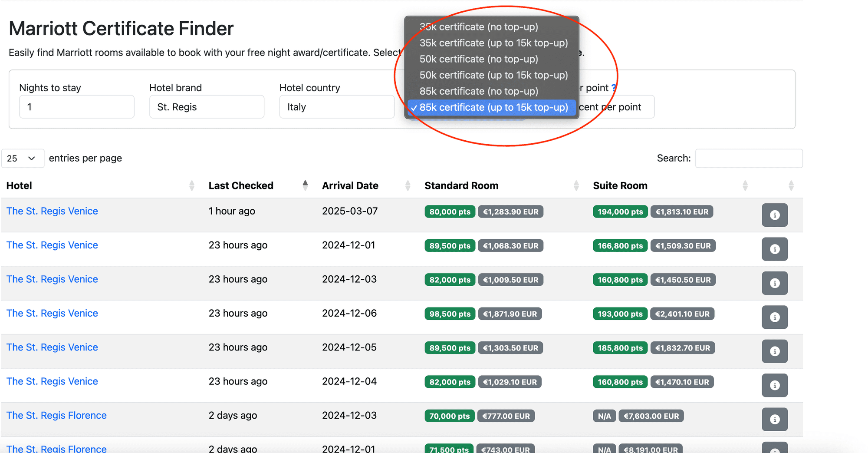Click the Nights to stay field

(77, 107)
